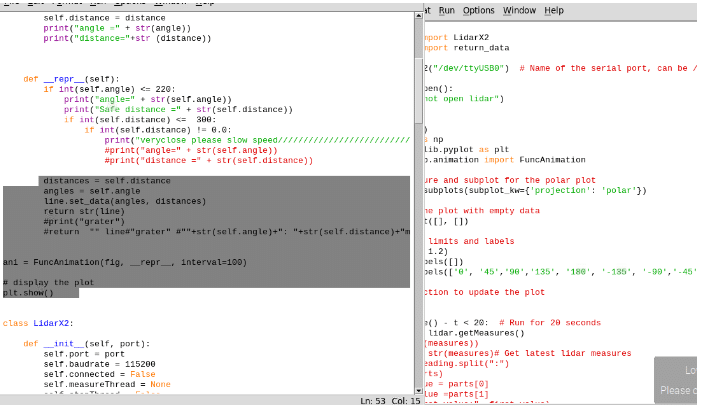Click the '# display the plot' comment

48,283
